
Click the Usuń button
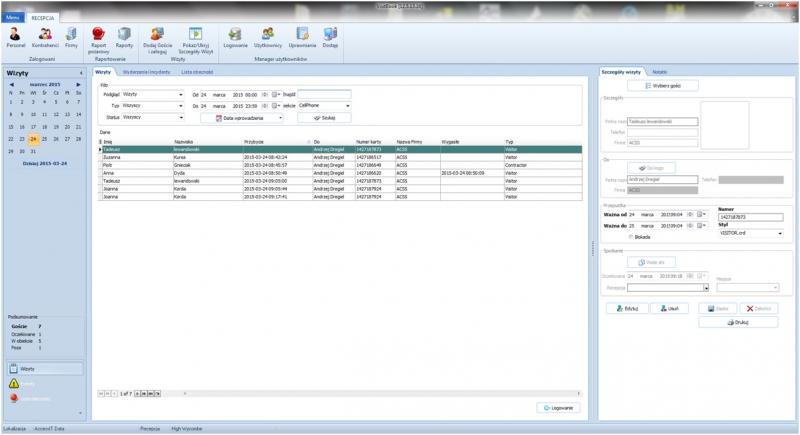pos(669,309)
